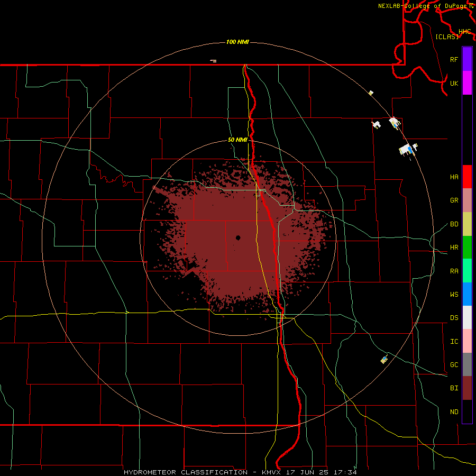Select the GR pink legend swatch
Image resolution: width=476 pixels, height=476 pixels.
coord(467,200)
